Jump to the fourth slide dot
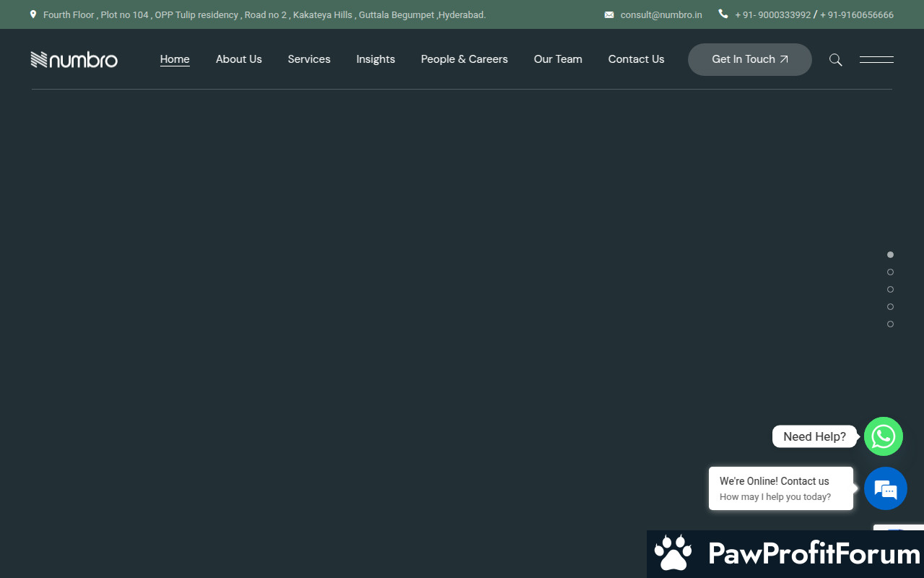The width and height of the screenshot is (924, 578). pos(890,307)
